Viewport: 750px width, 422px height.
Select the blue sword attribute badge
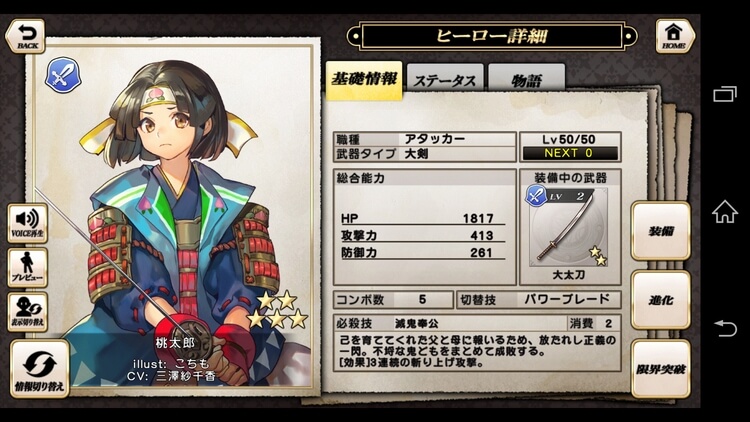click(x=63, y=75)
